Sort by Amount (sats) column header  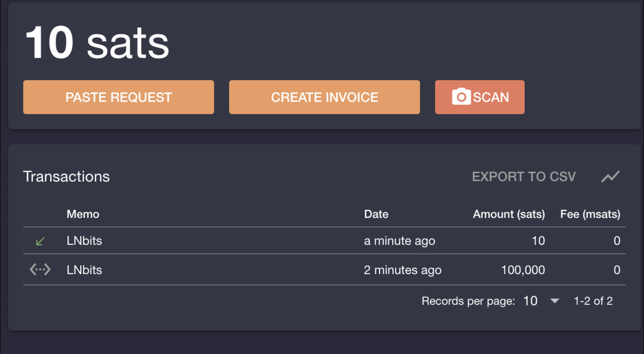pos(509,214)
